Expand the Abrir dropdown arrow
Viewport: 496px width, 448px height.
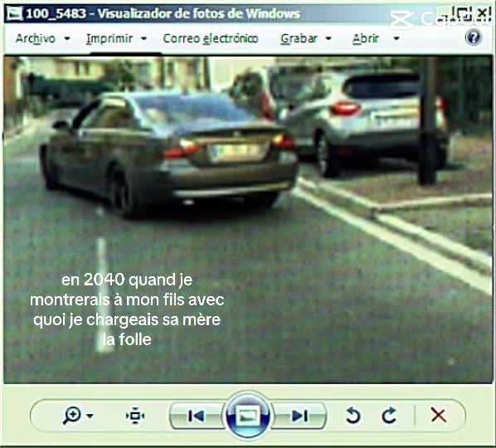pos(396,39)
